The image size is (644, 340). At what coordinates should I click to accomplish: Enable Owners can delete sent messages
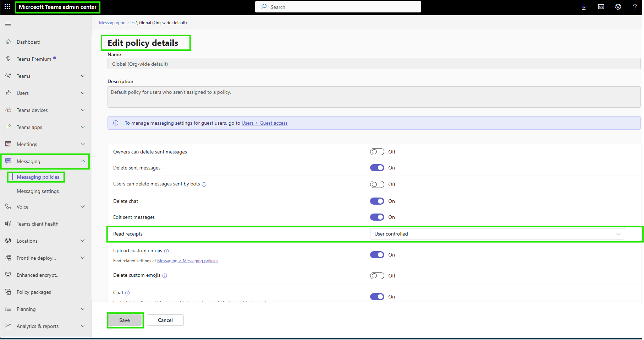tap(377, 151)
